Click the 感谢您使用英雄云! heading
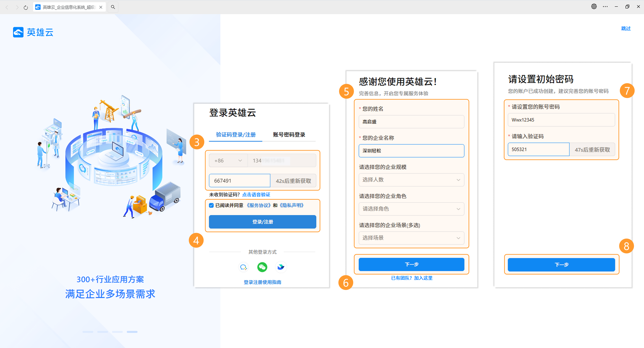The width and height of the screenshot is (644, 348). click(398, 82)
